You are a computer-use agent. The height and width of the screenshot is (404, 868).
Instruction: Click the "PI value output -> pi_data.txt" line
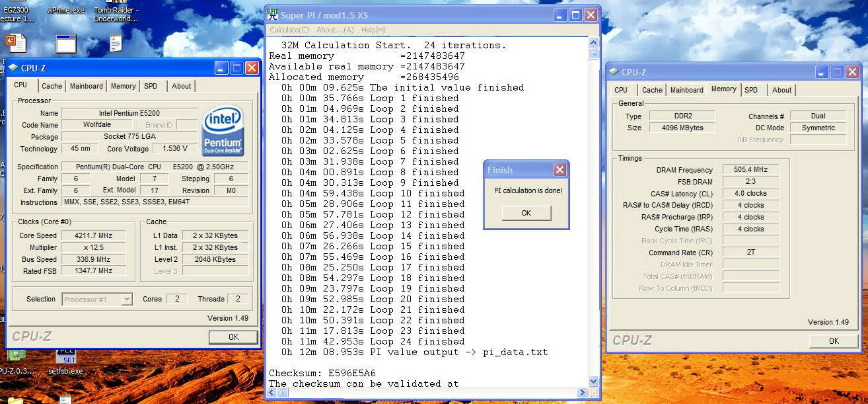tap(414, 352)
